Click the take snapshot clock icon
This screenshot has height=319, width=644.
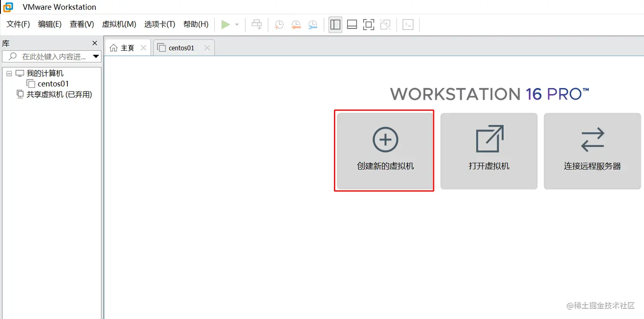click(x=279, y=25)
